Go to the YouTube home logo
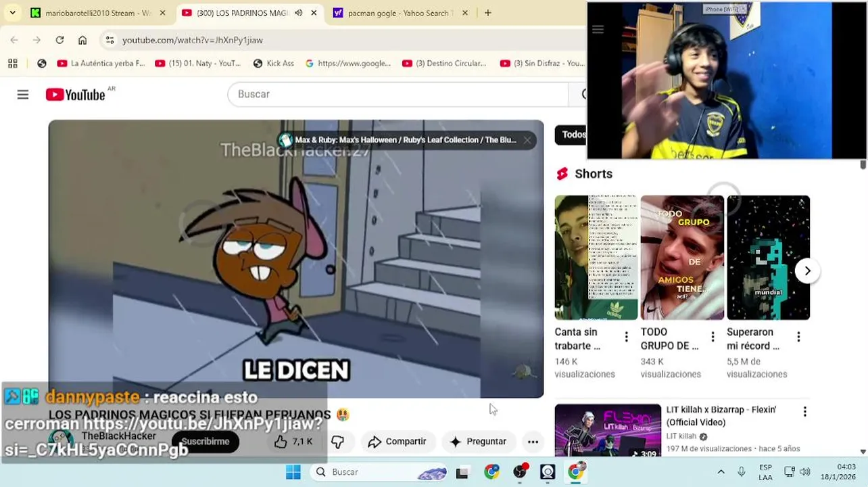The height and width of the screenshot is (487, 868). [x=75, y=95]
